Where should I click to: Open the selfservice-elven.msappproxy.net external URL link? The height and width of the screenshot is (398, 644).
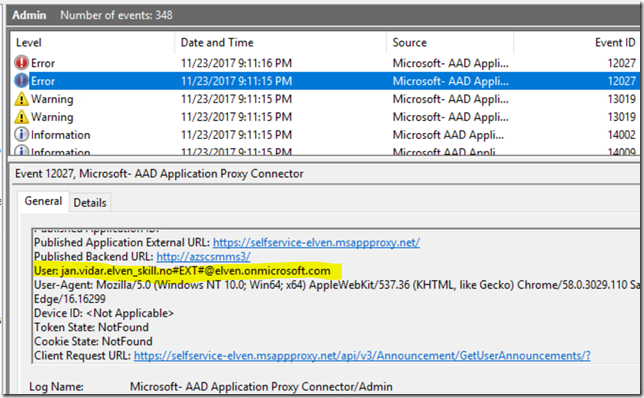click(316, 242)
